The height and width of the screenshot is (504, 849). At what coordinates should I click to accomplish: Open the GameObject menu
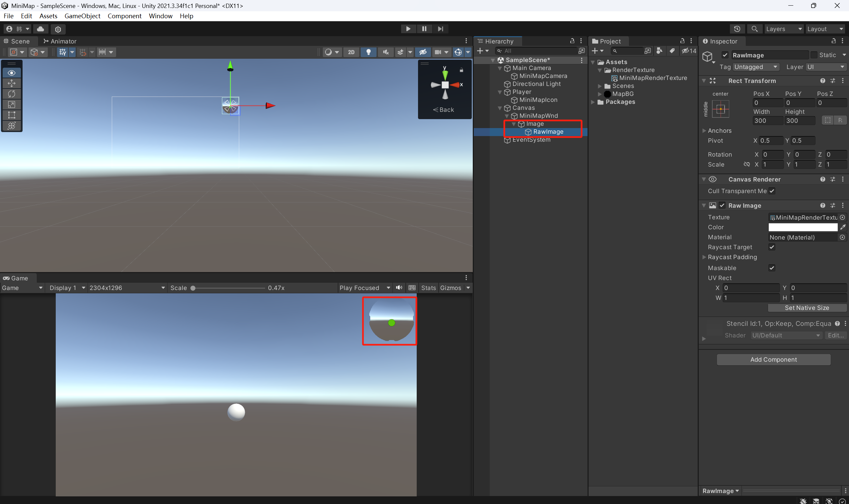82,16
